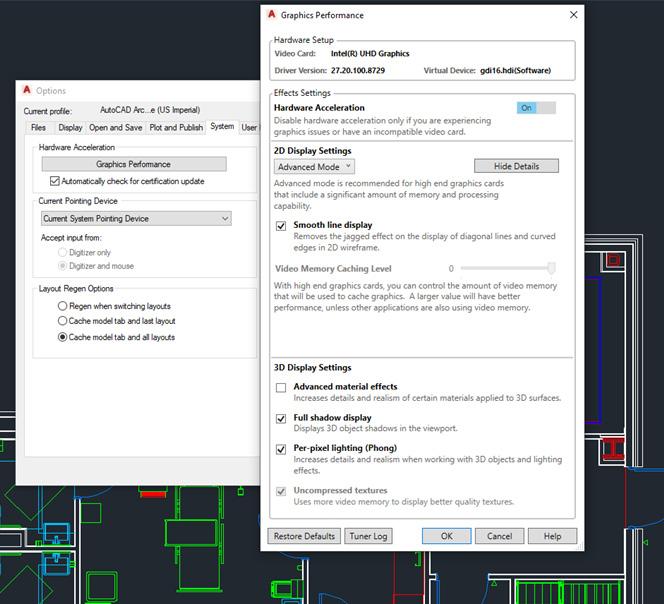The image size is (664, 604).
Task: Confirm with the OK button
Action: [447, 536]
